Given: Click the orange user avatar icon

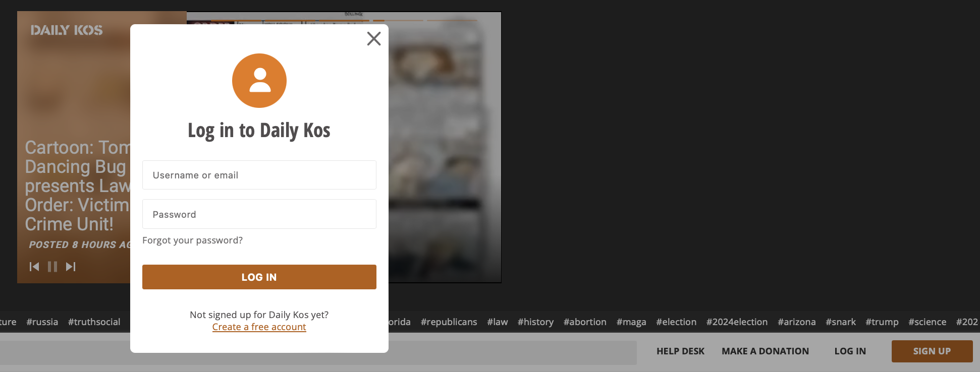Looking at the screenshot, I should 259,81.
